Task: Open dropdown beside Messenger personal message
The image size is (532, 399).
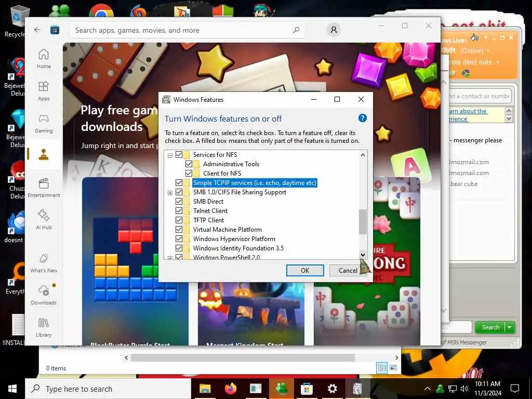Action: click(498, 62)
